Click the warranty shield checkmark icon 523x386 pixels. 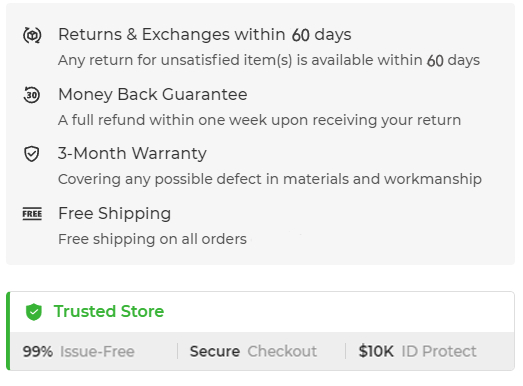coord(32,154)
